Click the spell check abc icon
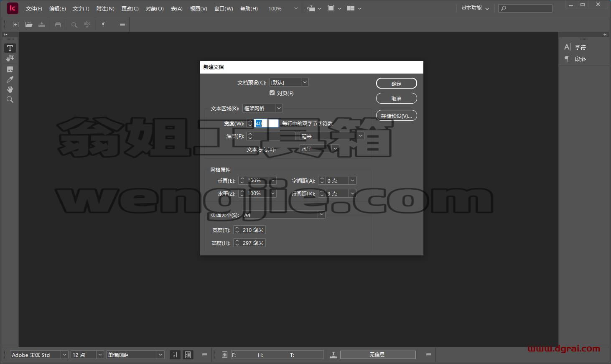The height and width of the screenshot is (364, 611). point(87,25)
